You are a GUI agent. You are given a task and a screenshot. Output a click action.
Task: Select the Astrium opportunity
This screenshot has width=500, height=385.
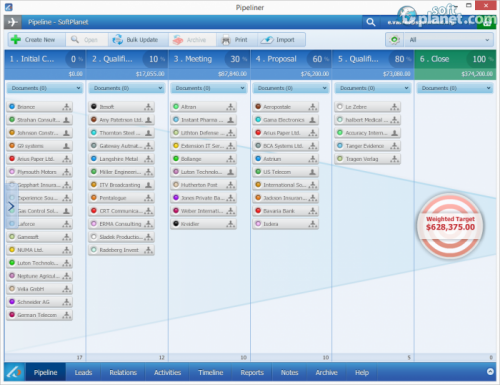click(285, 159)
